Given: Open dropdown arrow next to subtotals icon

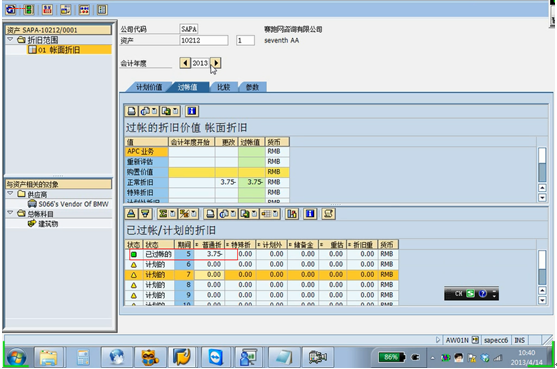Looking at the screenshot, I should tap(194, 214).
